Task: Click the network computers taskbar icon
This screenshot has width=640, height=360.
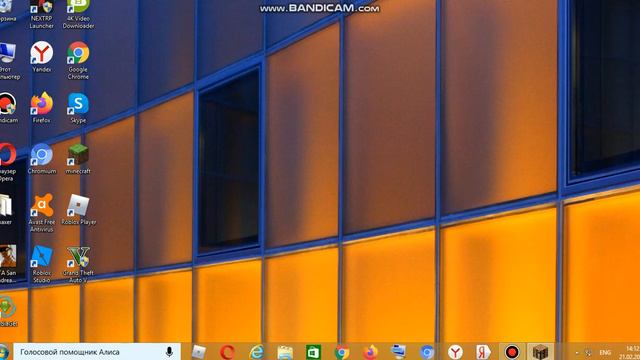Action: pos(398,352)
